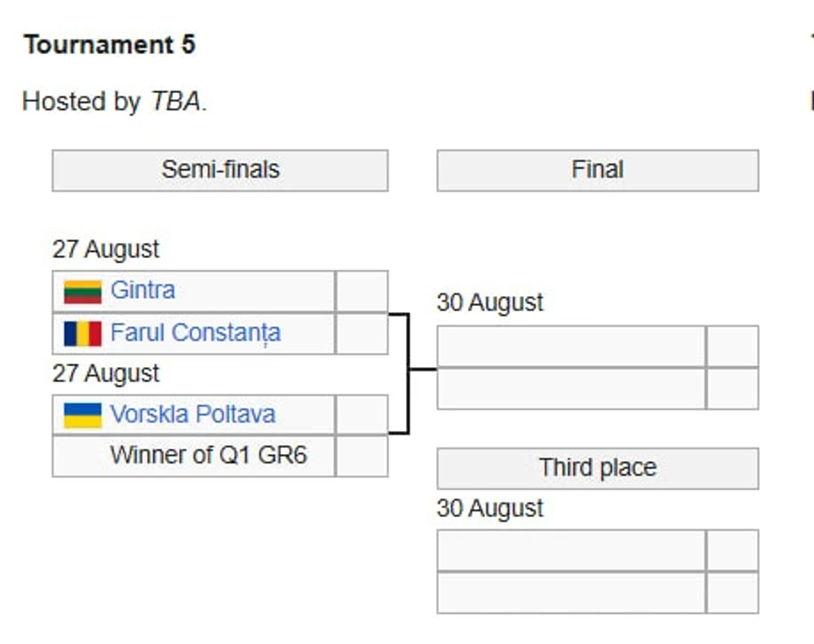Viewport: 814px width, 644px height.
Task: Select Farul Constanța's score box
Action: click(362, 333)
